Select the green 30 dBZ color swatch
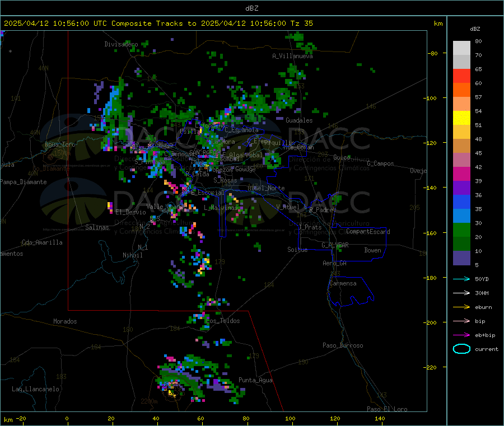This screenshot has width=504, height=426. (461, 230)
